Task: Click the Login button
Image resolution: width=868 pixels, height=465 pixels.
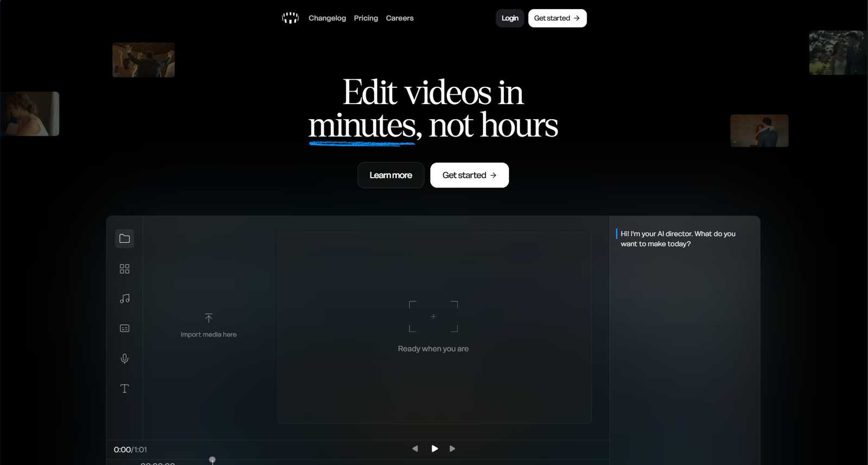Action: pos(510,18)
